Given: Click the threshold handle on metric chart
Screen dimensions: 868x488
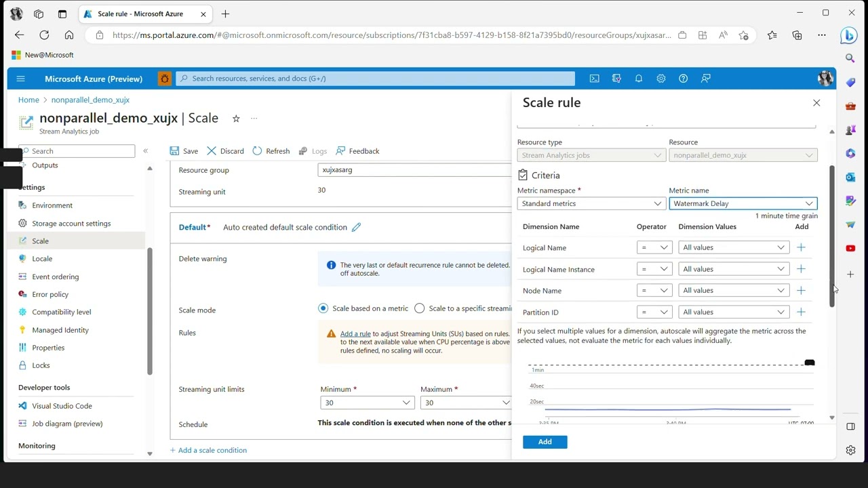Looking at the screenshot, I should click(809, 363).
